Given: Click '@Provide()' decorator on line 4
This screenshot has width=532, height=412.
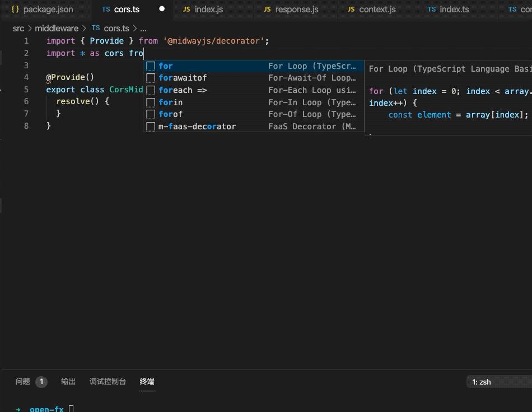Looking at the screenshot, I should point(70,77).
